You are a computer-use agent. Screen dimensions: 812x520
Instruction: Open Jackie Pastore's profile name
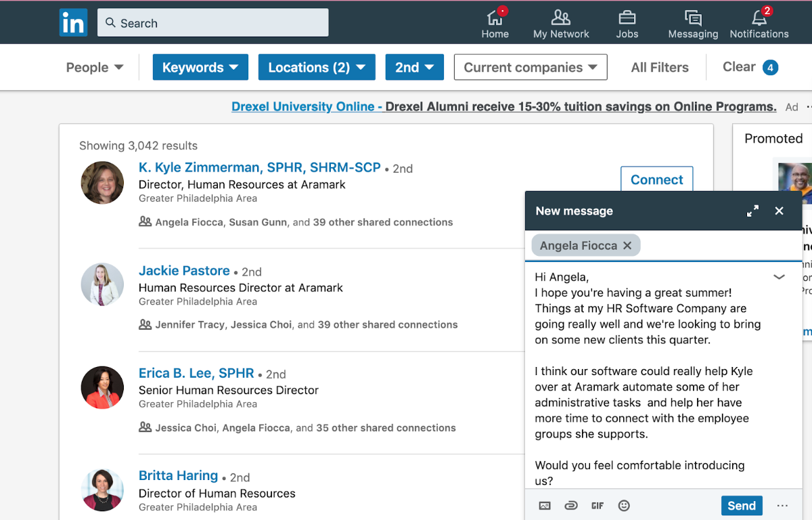click(184, 270)
